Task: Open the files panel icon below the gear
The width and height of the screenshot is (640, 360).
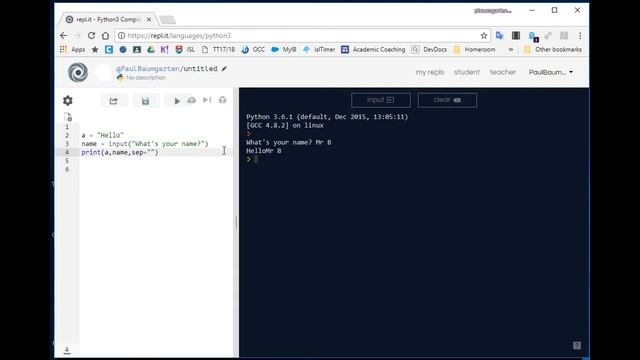Action: [x=68, y=117]
